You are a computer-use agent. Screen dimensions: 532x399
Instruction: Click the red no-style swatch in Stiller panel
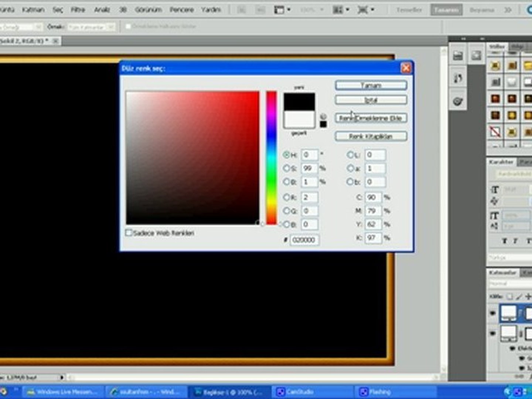pos(495,132)
